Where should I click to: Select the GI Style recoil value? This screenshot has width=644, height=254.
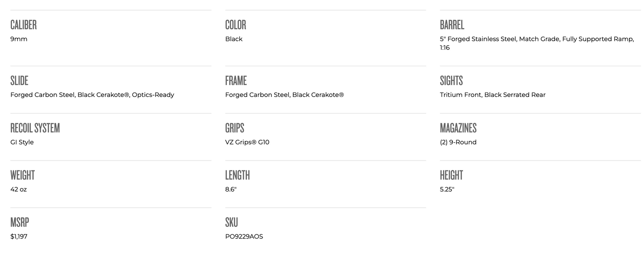(22, 142)
